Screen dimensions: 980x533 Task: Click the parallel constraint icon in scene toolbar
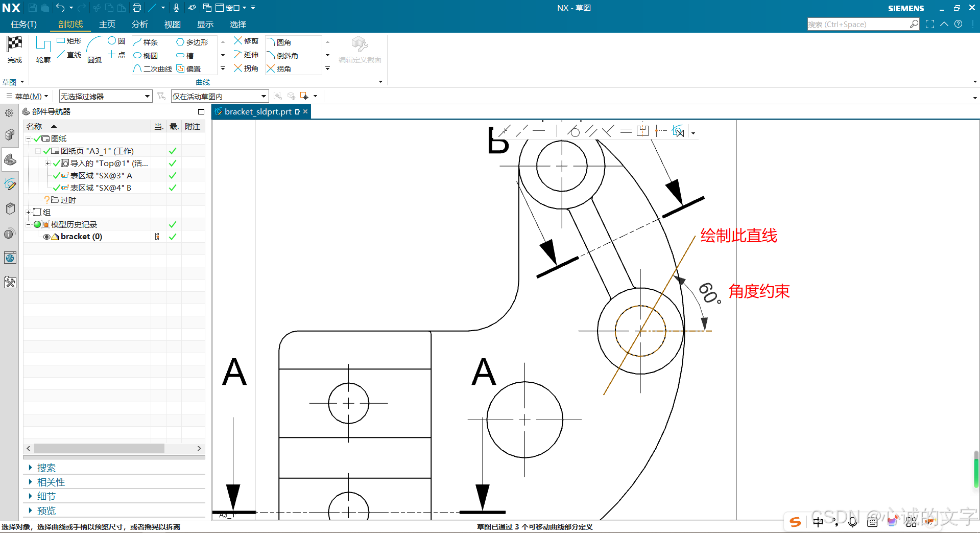591,131
